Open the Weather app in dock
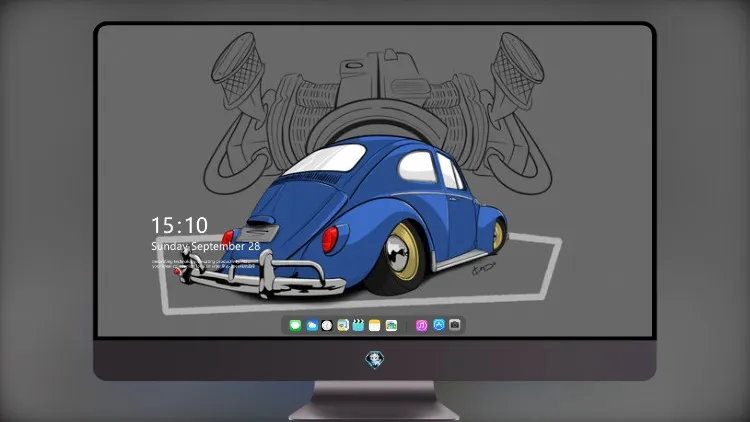The height and width of the screenshot is (422, 750). pos(311,325)
